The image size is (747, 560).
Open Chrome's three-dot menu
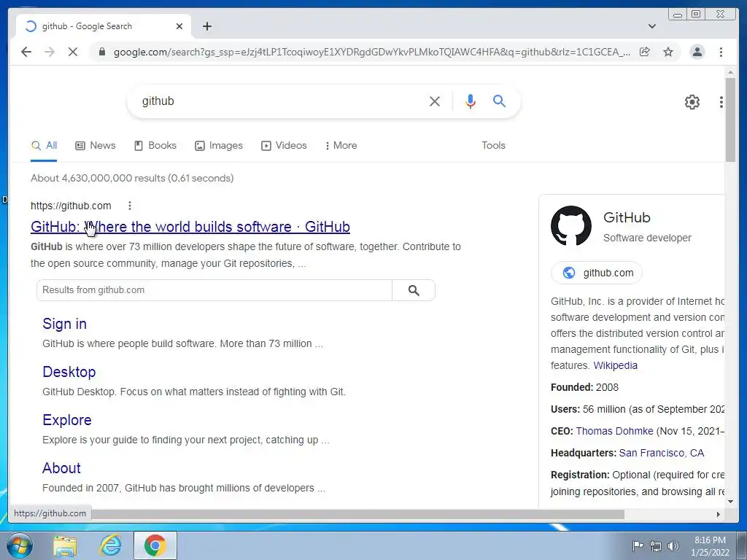click(721, 52)
